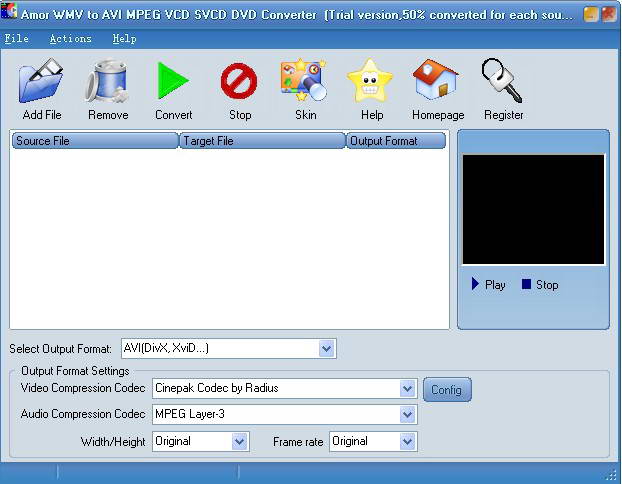
Task: Start conversion with the green Convert arrow
Action: (x=173, y=81)
